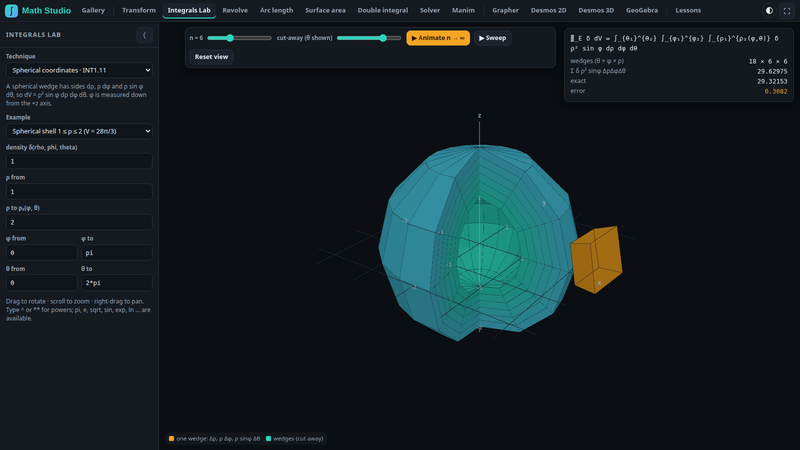
Task: Click the Math Studio title text
Action: pos(46,10)
